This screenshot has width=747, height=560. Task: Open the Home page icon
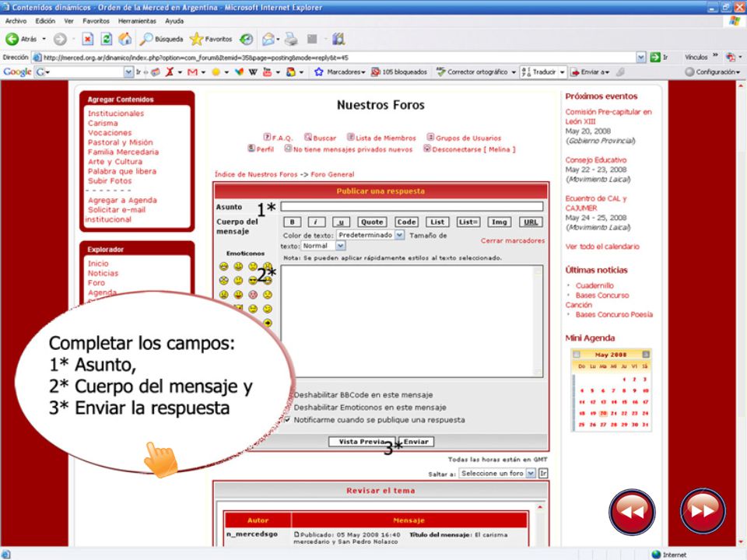[x=124, y=39]
